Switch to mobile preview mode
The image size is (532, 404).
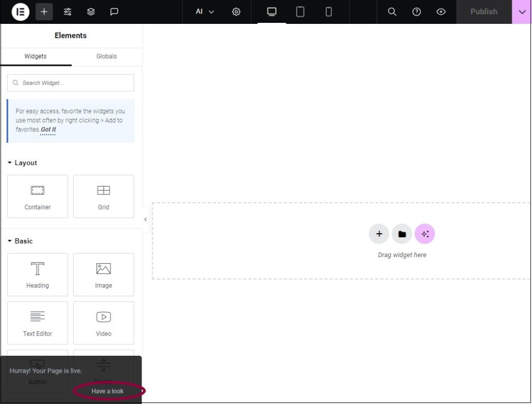coord(328,11)
